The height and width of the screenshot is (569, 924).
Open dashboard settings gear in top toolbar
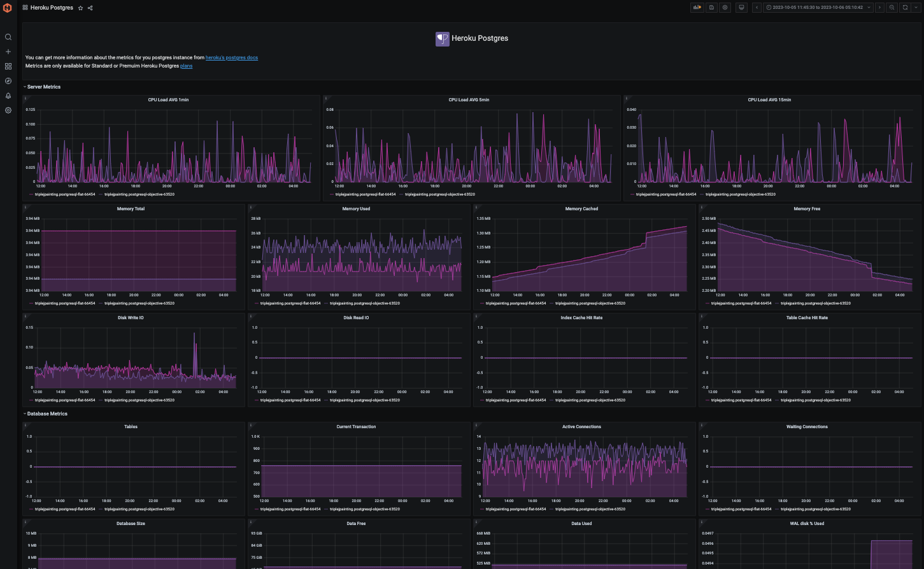(x=725, y=7)
